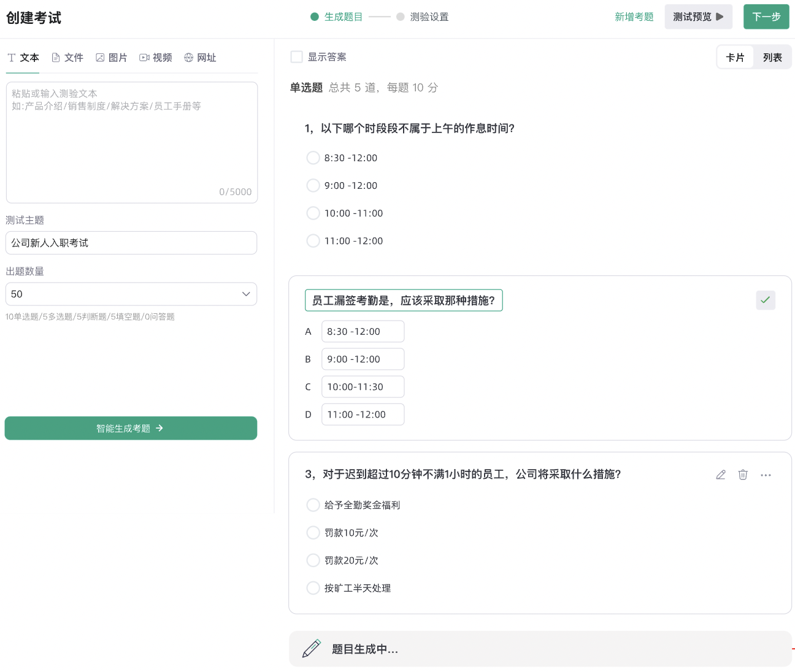The height and width of the screenshot is (672, 795).
Task: Click the pencil icon beside 题目生成中
Action: tap(312, 648)
